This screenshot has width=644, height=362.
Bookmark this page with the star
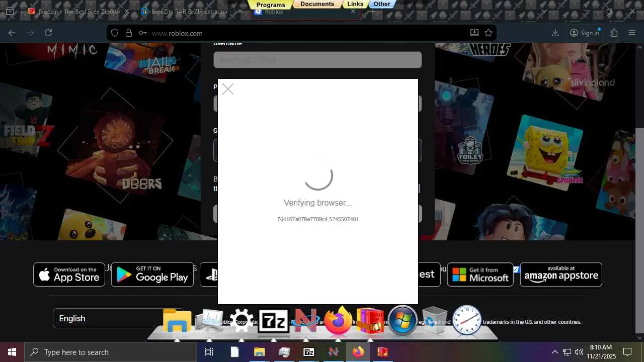(x=489, y=33)
